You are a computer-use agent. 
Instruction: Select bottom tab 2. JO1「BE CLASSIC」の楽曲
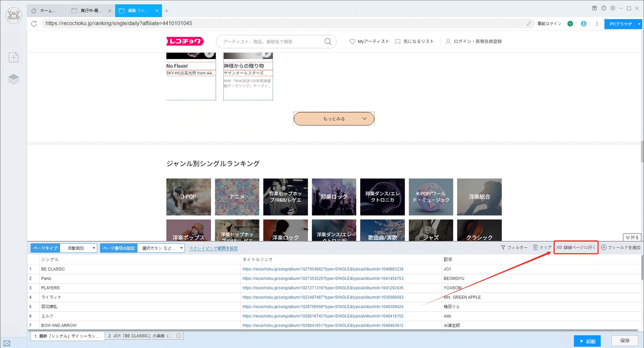coord(144,336)
